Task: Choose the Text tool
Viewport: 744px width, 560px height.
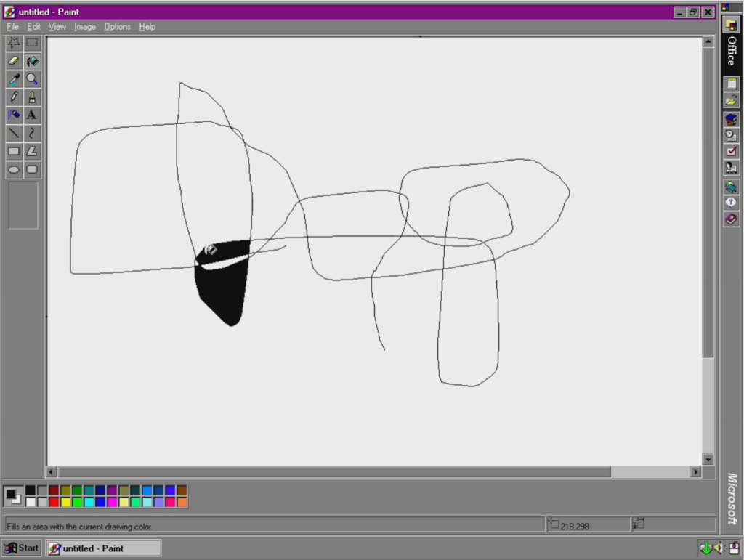Action: coord(32,115)
